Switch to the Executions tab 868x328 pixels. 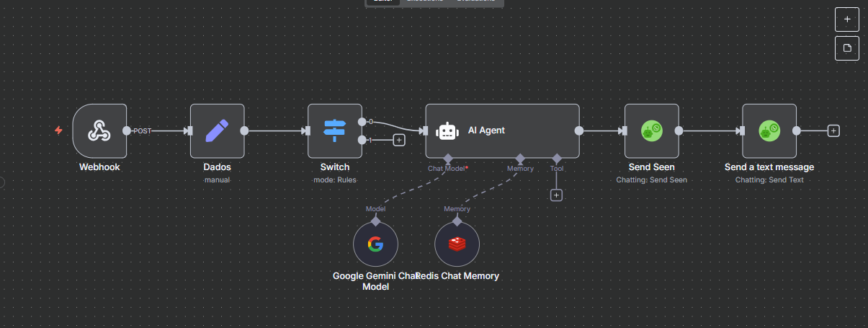click(x=425, y=1)
